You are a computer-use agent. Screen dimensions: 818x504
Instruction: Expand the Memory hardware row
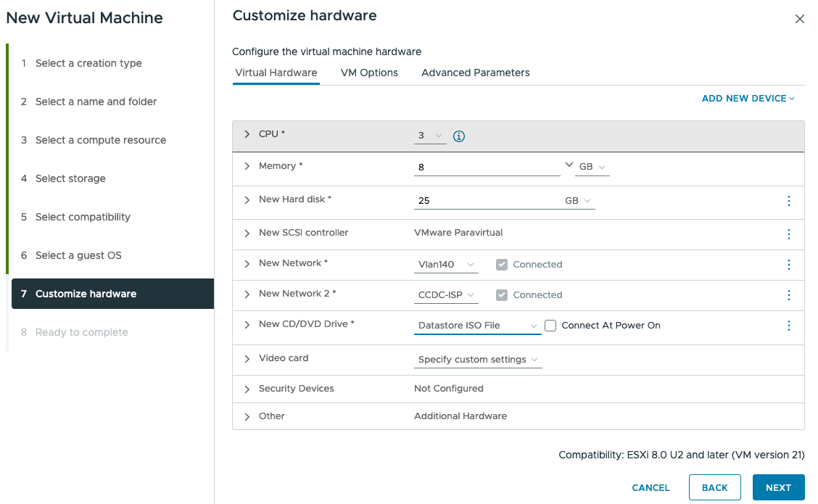[x=247, y=166]
